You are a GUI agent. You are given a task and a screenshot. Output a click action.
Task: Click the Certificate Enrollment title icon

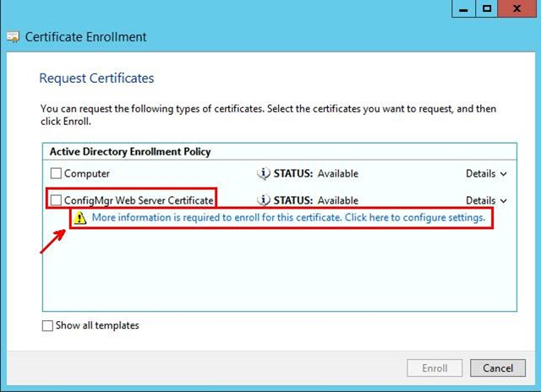pos(14,37)
